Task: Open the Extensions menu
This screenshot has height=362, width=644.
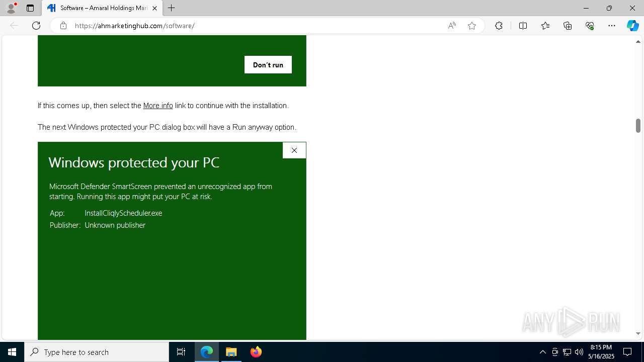Action: (499, 26)
